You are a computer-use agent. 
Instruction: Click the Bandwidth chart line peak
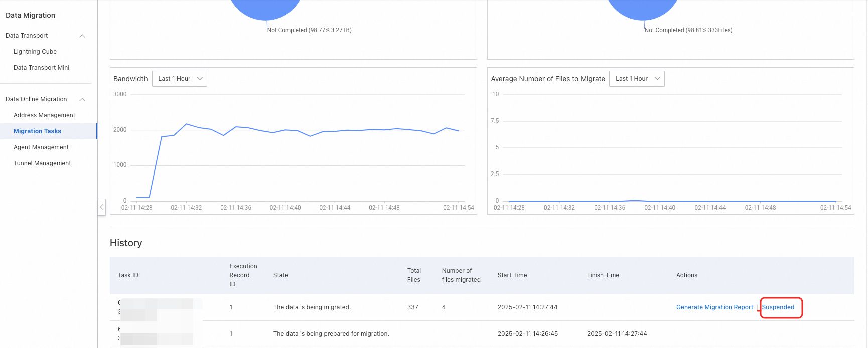coord(187,124)
